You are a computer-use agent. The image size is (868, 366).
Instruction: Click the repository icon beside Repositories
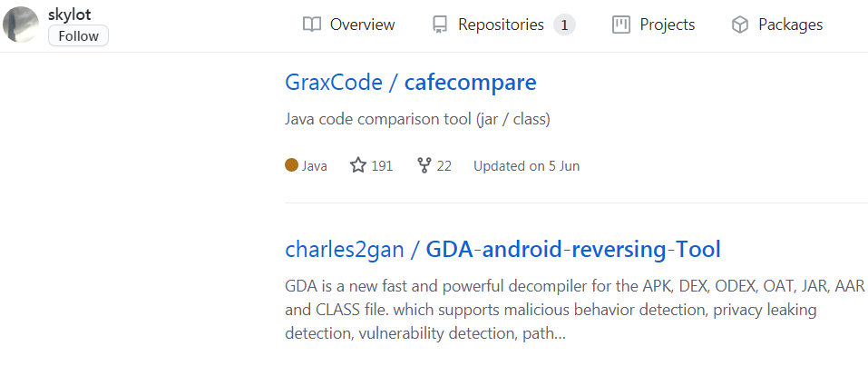click(x=440, y=25)
